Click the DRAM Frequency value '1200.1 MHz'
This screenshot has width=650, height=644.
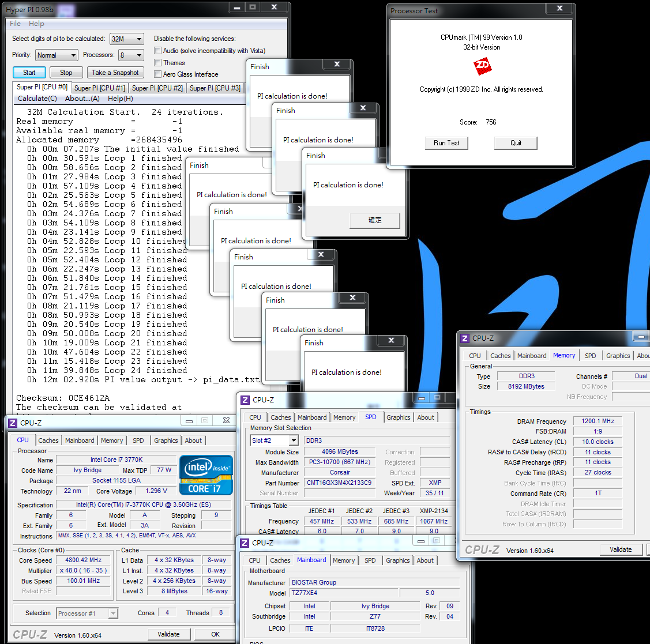(x=598, y=421)
